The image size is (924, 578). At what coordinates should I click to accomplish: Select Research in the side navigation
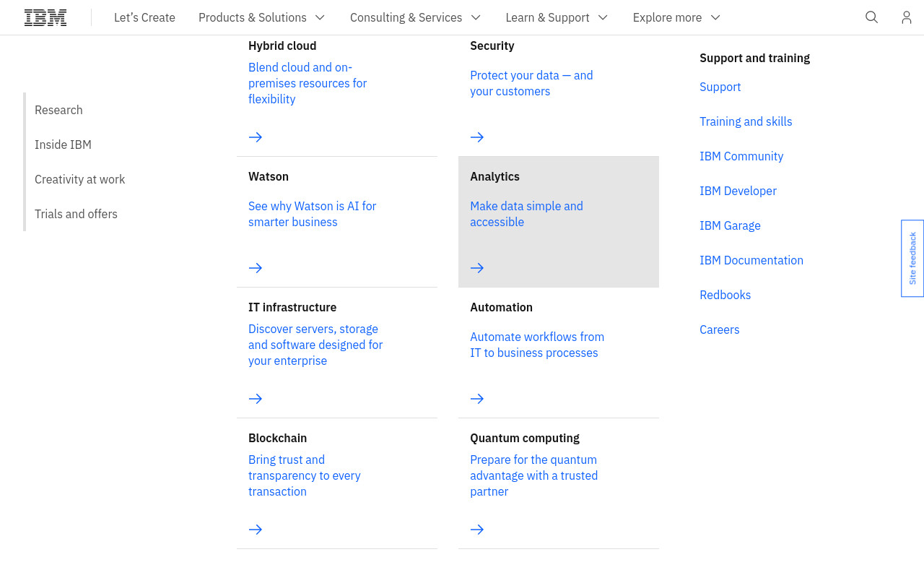[58, 110]
